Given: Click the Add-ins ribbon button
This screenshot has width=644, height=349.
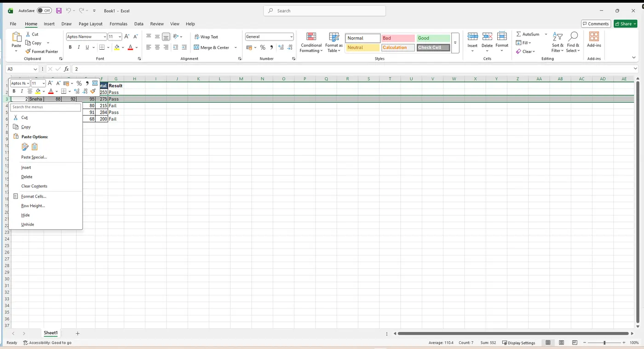Looking at the screenshot, I should click(x=594, y=40).
